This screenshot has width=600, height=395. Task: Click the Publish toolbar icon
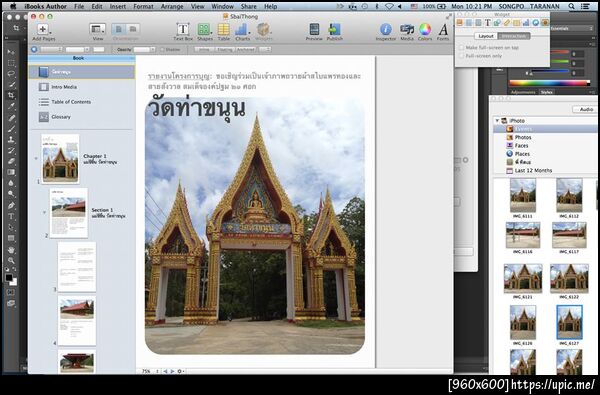coord(334,32)
